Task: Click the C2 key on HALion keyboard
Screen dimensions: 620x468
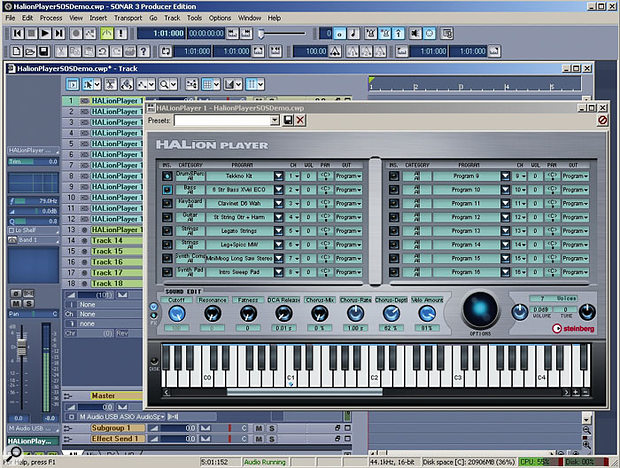Action: coord(374,377)
